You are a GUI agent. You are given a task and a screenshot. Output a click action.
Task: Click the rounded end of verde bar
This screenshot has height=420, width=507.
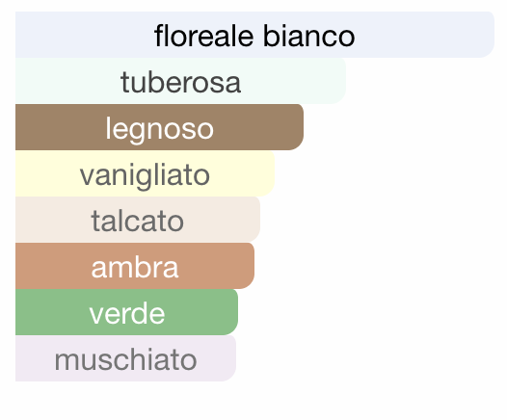[x=229, y=312]
